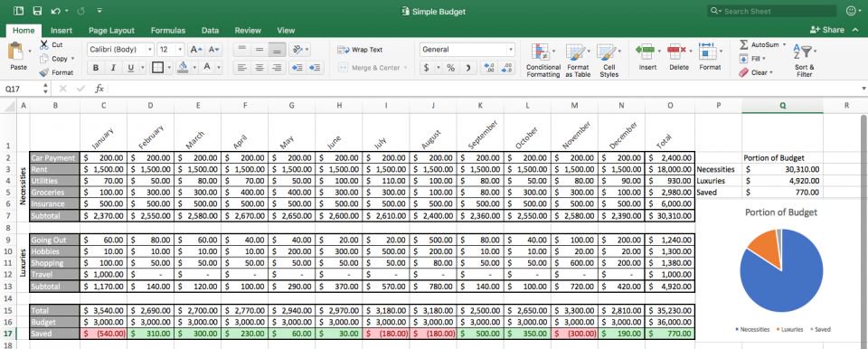
Task: Click the Format painter brush
Action: 44,72
